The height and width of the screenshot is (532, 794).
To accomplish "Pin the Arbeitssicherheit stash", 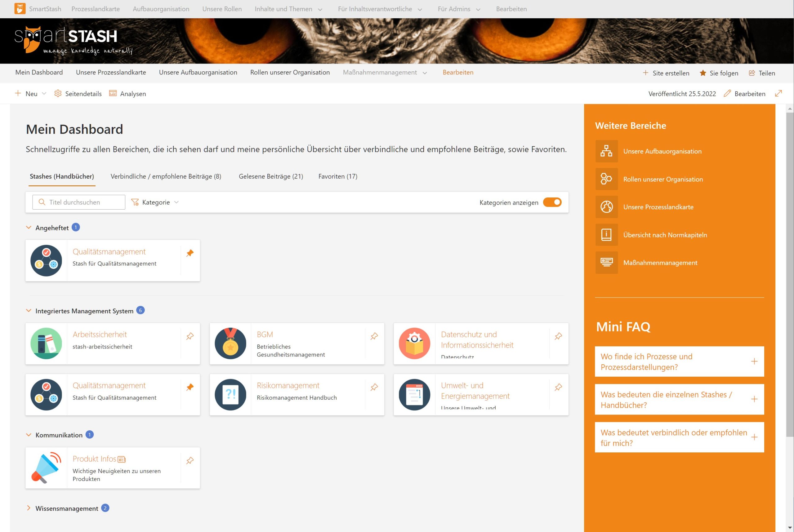I will pos(190,336).
